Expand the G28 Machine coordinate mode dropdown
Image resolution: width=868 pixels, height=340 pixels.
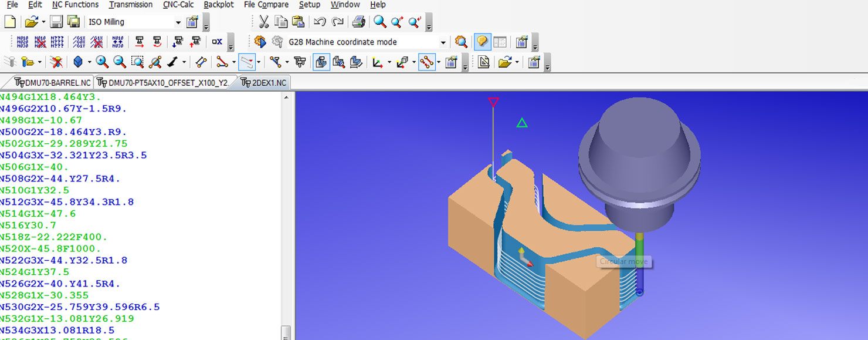tap(443, 42)
